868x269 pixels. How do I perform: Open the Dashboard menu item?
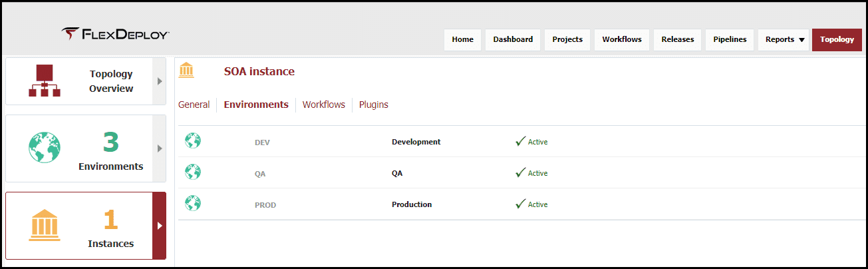[x=513, y=39]
